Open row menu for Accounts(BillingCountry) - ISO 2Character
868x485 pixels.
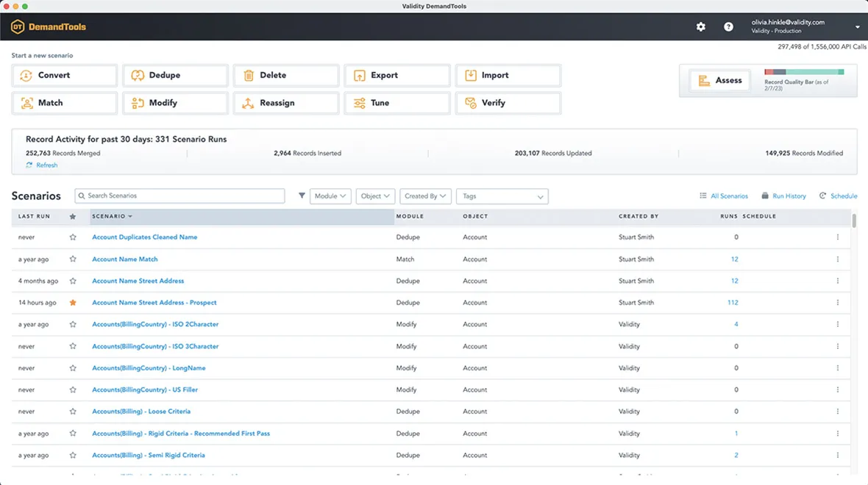(838, 325)
